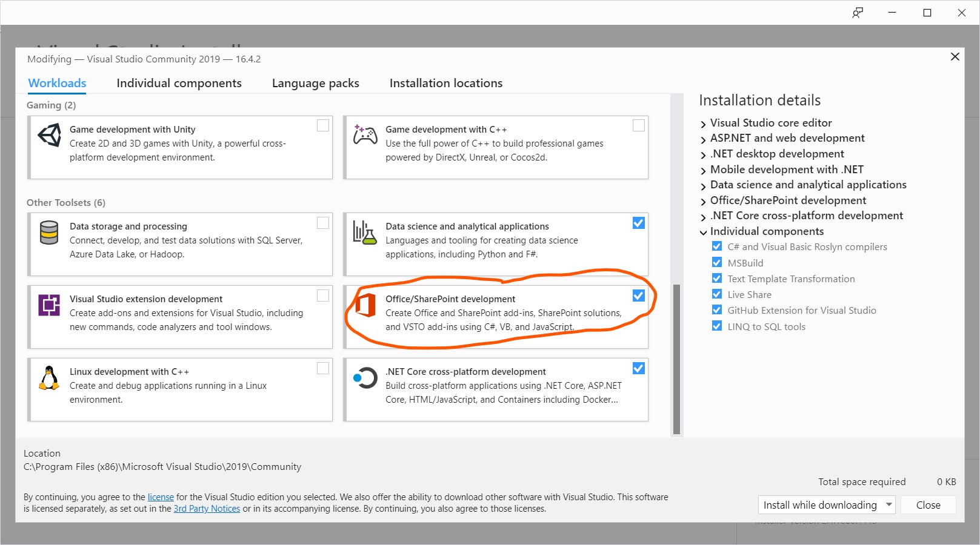Check Linux development with C++ workload
Screen dimensions: 980x545
click(x=323, y=368)
